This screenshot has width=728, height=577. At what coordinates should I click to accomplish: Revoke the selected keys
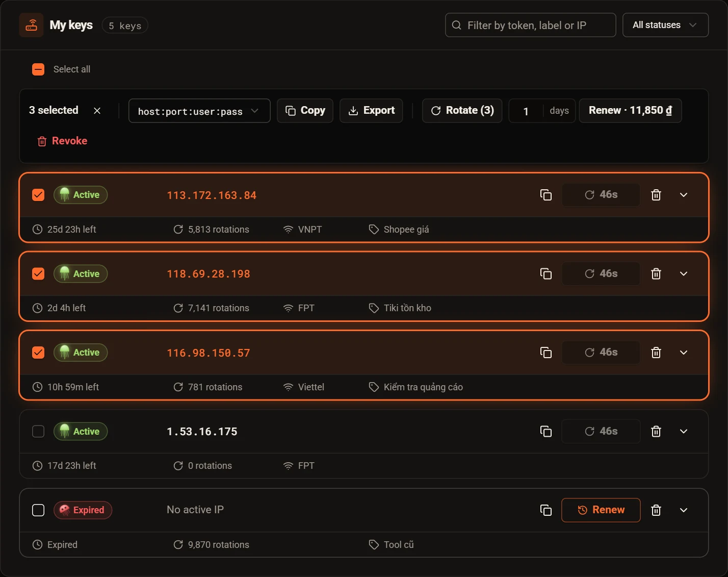(x=62, y=141)
